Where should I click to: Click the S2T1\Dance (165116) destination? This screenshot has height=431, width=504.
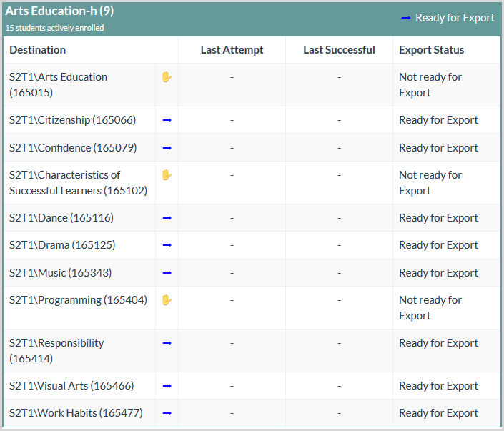tap(61, 218)
